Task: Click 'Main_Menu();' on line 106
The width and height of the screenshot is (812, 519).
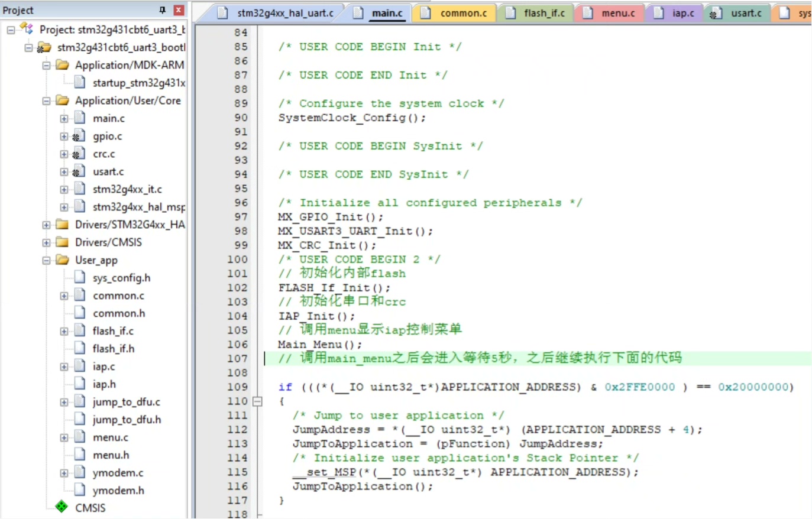Action: [x=320, y=345]
